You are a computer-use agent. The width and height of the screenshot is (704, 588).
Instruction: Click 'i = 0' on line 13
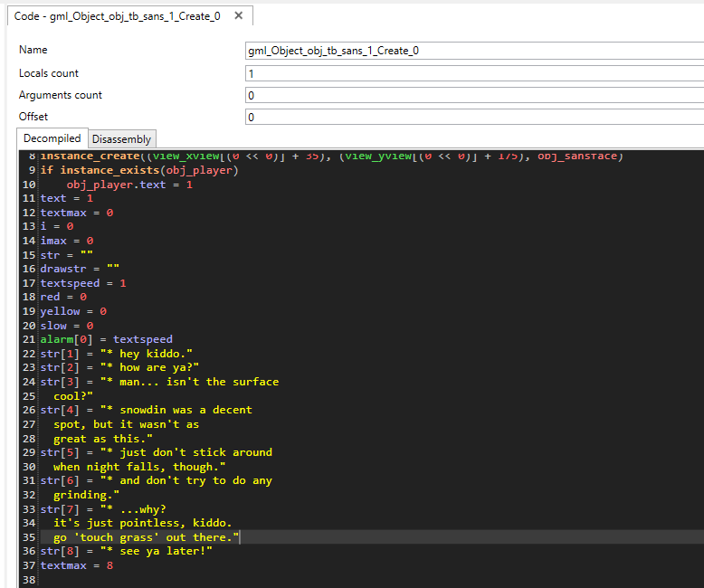pyautogui.click(x=57, y=226)
